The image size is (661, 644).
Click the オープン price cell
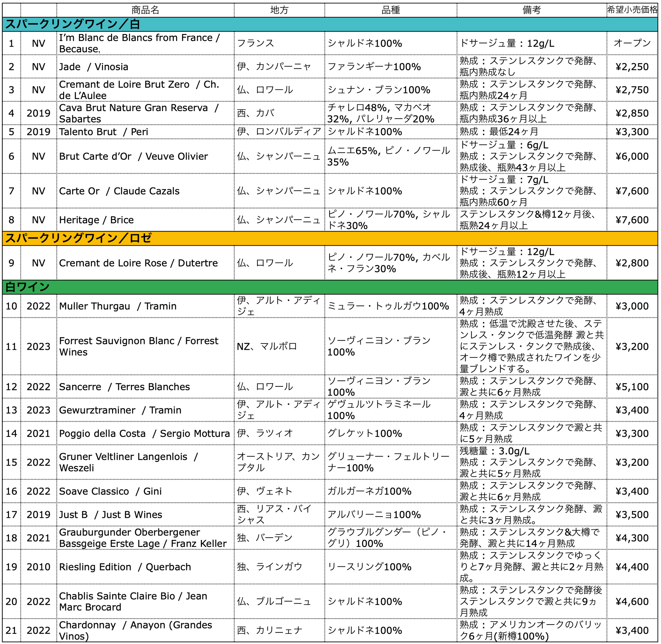tap(632, 43)
